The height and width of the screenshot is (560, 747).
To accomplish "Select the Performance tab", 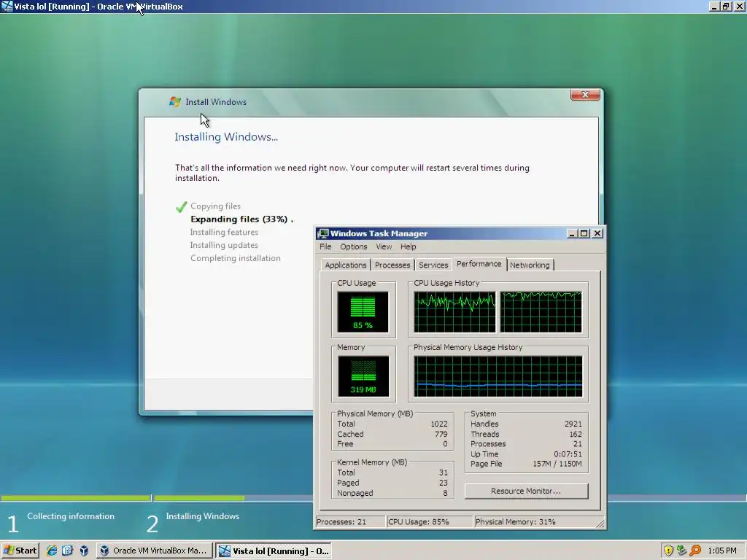I will 479,264.
